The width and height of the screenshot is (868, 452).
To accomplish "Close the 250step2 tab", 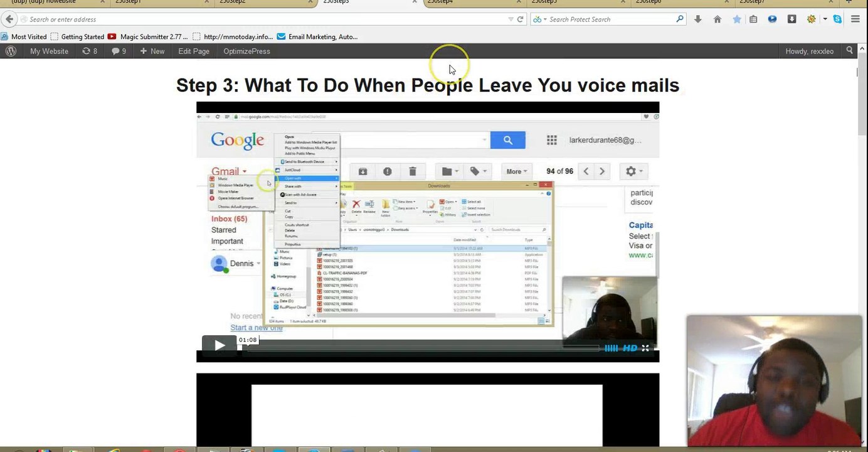I will tap(310, 3).
